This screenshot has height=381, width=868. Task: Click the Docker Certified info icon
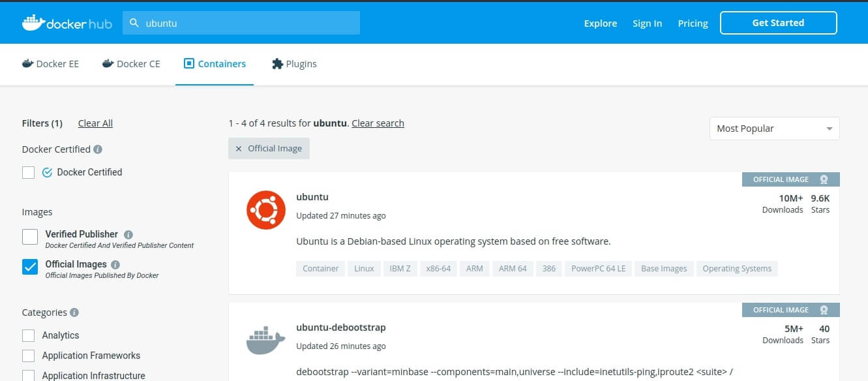point(98,149)
